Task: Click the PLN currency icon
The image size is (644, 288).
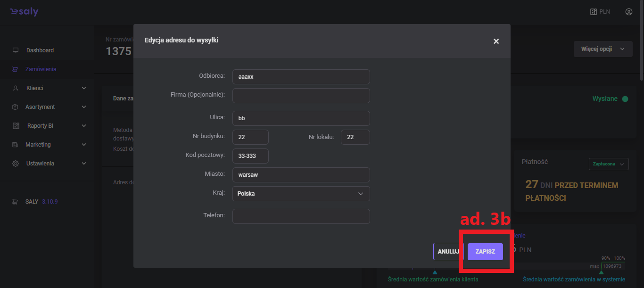Action: [x=594, y=12]
